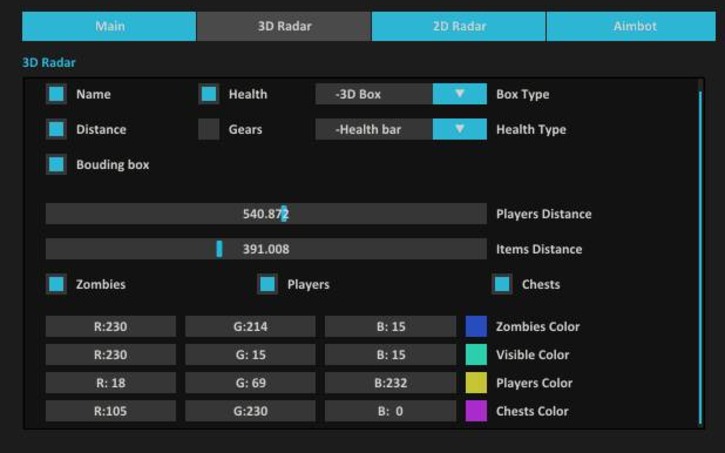Screen dimensions: 725x453
Task: Uncheck the Chests checkbox
Action: tap(502, 284)
